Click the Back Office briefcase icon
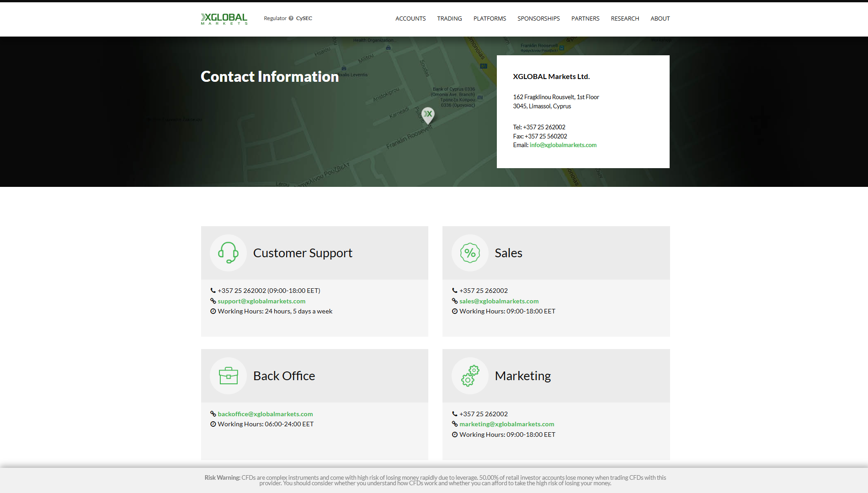Screen dimensions: 868x493 click(228, 376)
